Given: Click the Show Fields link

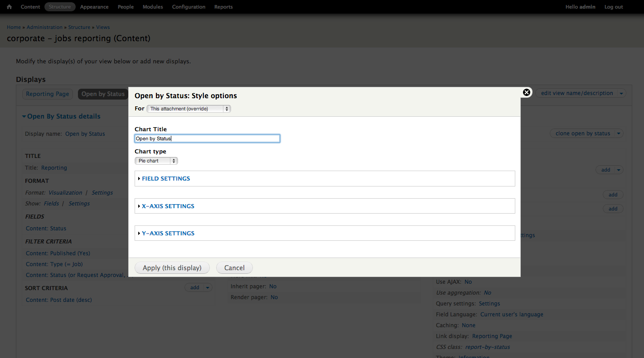Looking at the screenshot, I should 51,204.
